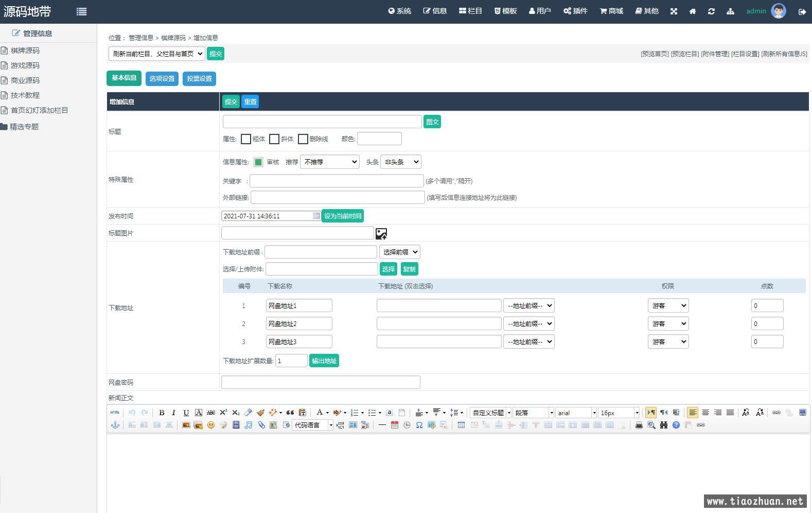
Task: Open the 模板 menu in top navigation
Action: 505,11
